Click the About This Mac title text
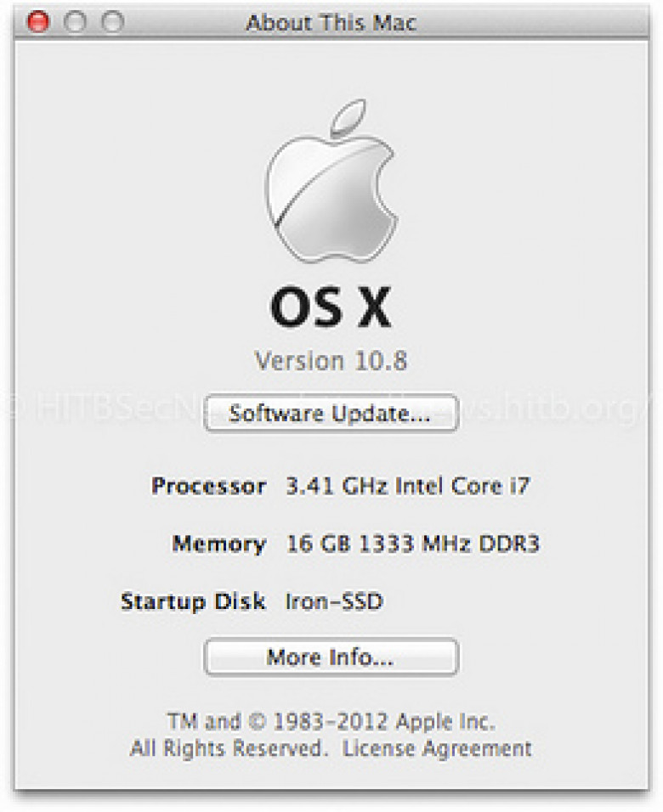The width and height of the screenshot is (663, 812). coord(331,23)
